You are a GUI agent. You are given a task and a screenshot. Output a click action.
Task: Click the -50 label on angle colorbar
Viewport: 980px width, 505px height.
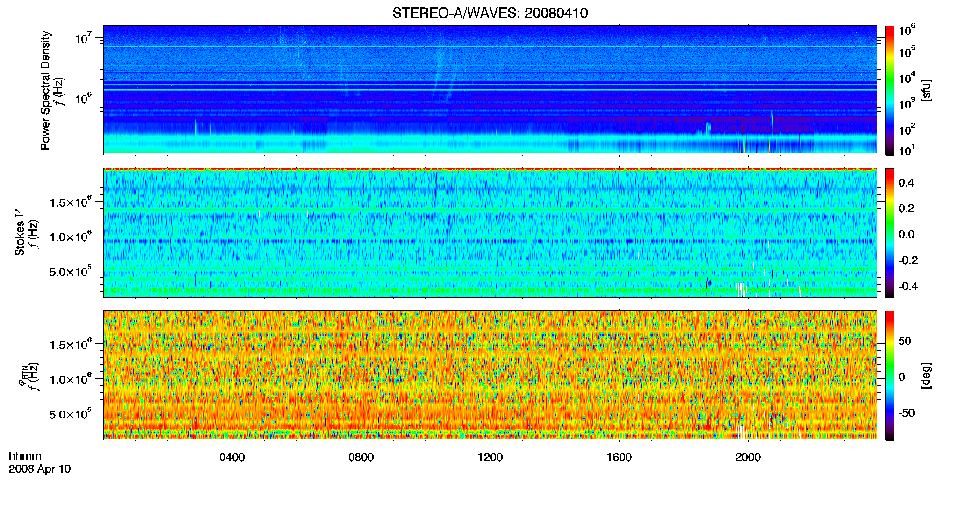click(906, 413)
